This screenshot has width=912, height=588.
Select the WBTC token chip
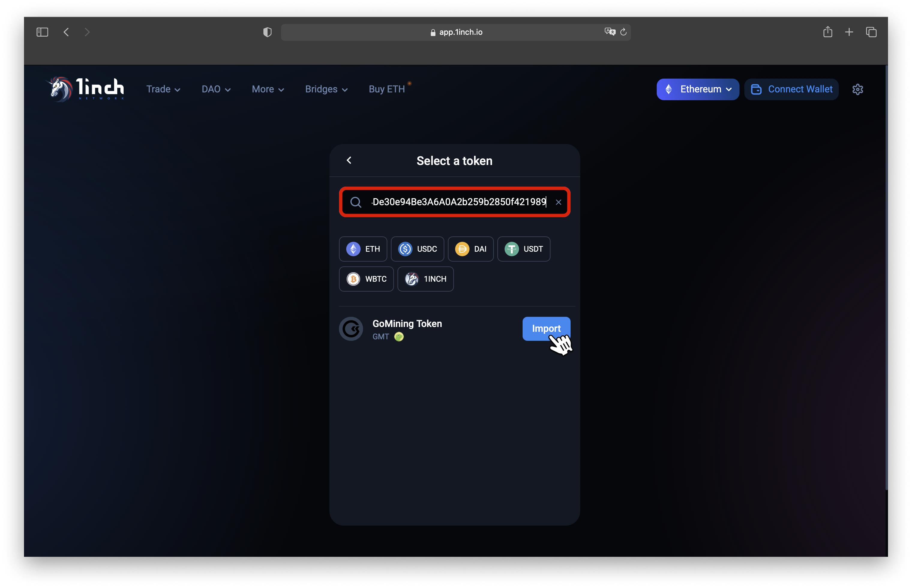tap(366, 279)
